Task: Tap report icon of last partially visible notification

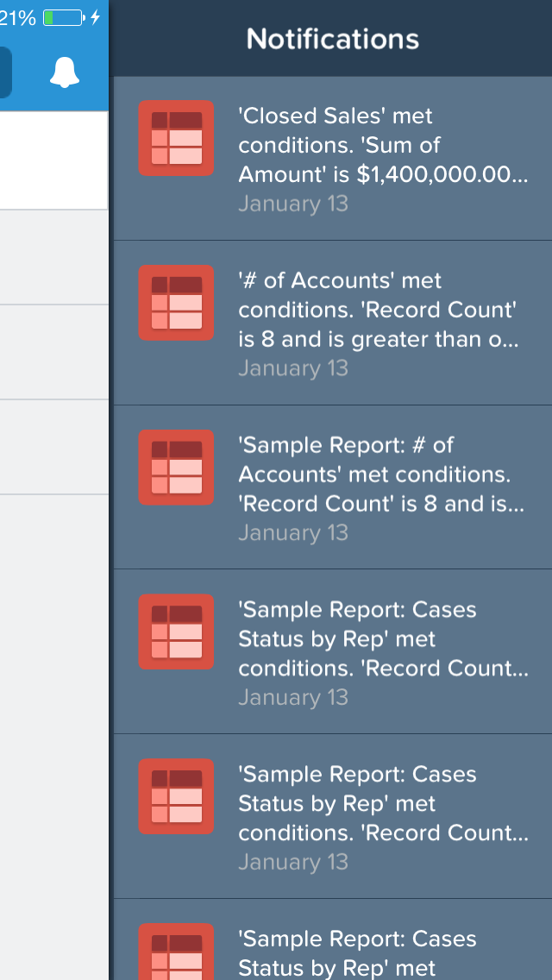Action: [176, 952]
